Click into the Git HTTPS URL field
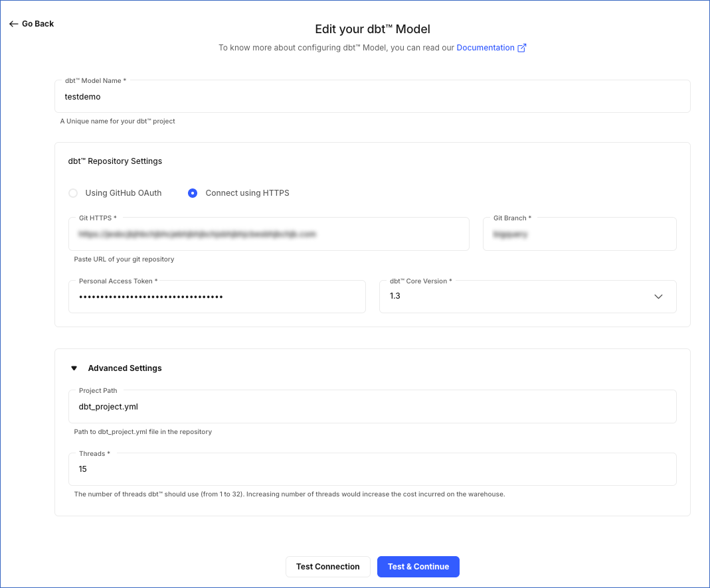 [x=269, y=234]
